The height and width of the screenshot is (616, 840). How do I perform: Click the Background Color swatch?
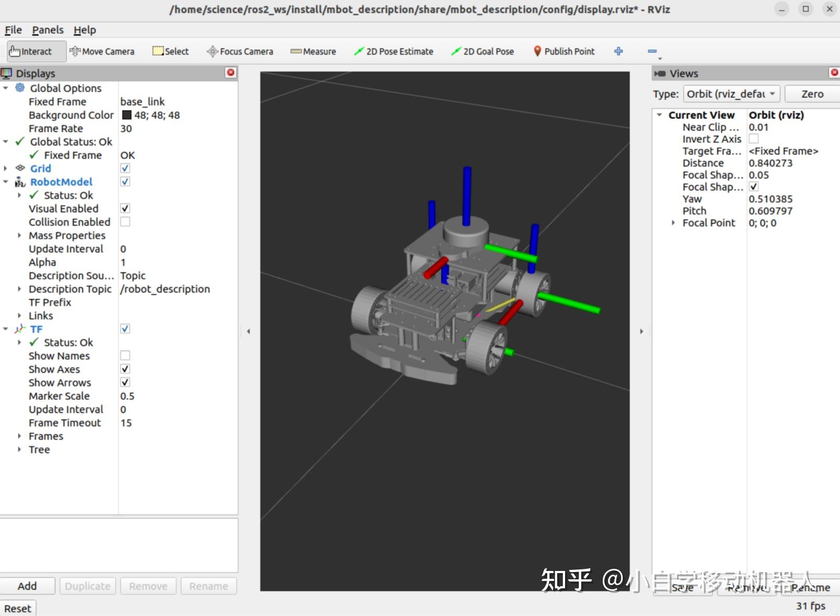coord(127,115)
